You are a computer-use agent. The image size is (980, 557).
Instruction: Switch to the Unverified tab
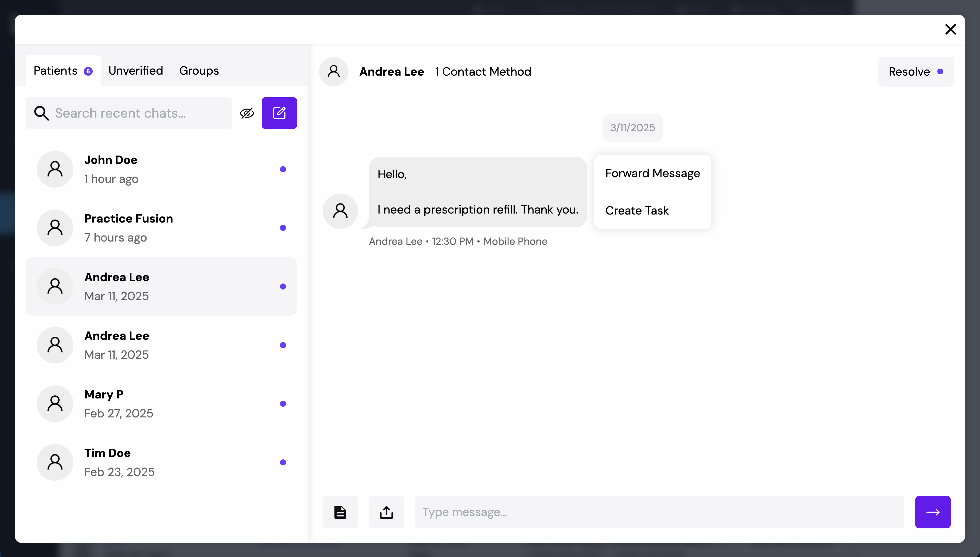pyautogui.click(x=135, y=71)
